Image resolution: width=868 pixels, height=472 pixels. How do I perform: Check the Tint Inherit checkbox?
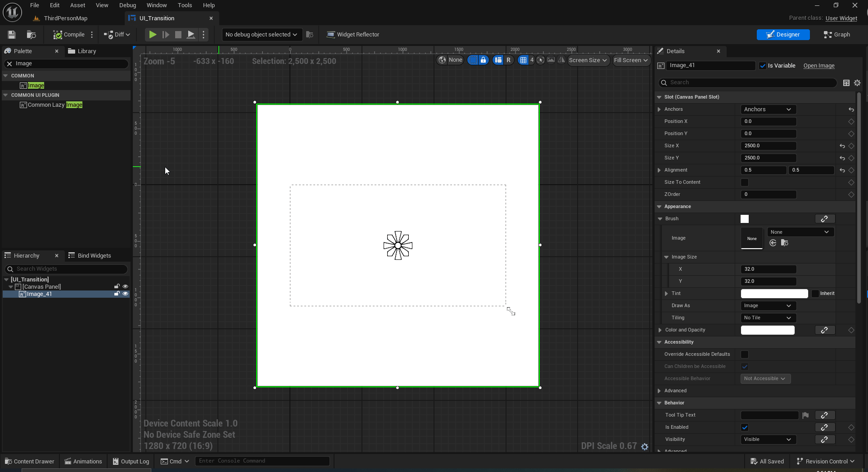click(815, 294)
